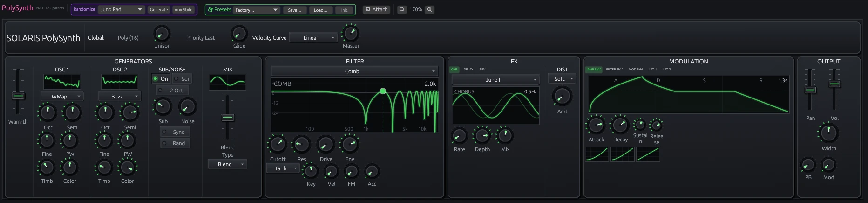This screenshot has height=203, width=868.
Task: Open the Blend Type dropdown
Action: point(227,164)
